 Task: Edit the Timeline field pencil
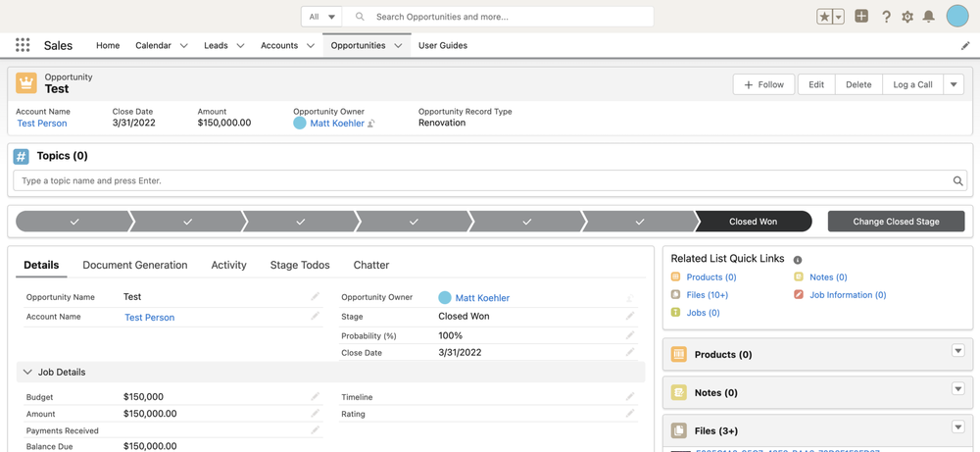pos(630,396)
